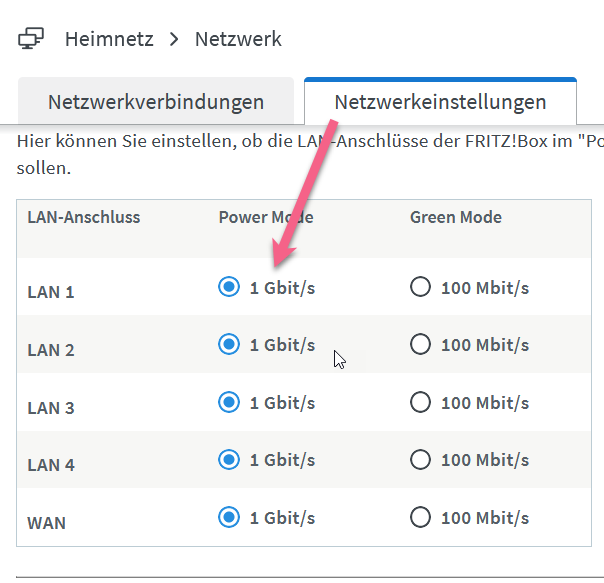Image resolution: width=604 pixels, height=583 pixels.
Task: Set the WAN port to 100 Mbit/s
Action: coord(420,517)
